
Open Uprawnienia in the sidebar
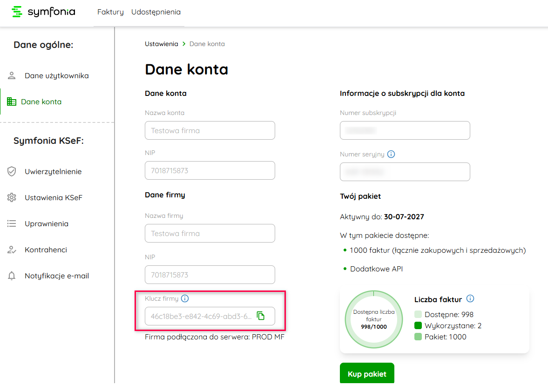[46, 224]
